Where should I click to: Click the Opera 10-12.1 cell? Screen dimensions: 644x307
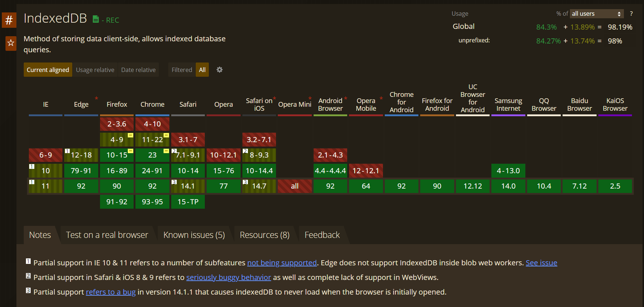[223, 155]
